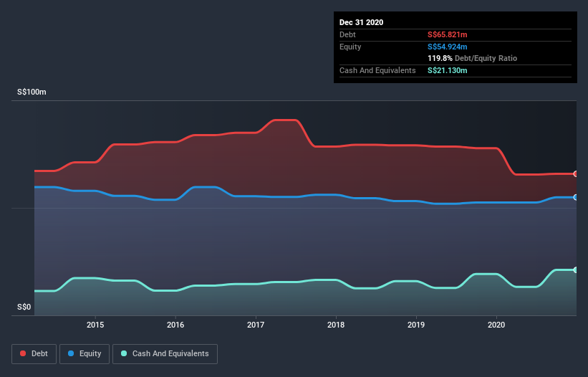
Task: Click the S$100m y-axis label
Action: point(32,92)
